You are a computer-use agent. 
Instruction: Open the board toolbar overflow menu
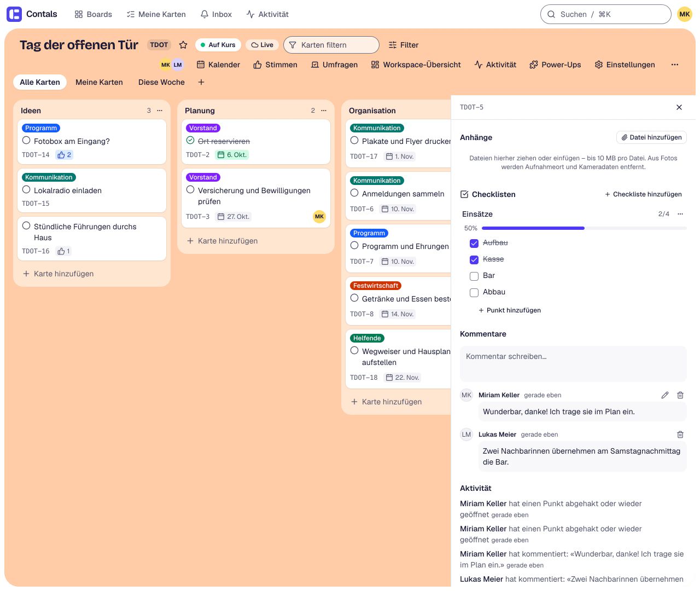(675, 65)
